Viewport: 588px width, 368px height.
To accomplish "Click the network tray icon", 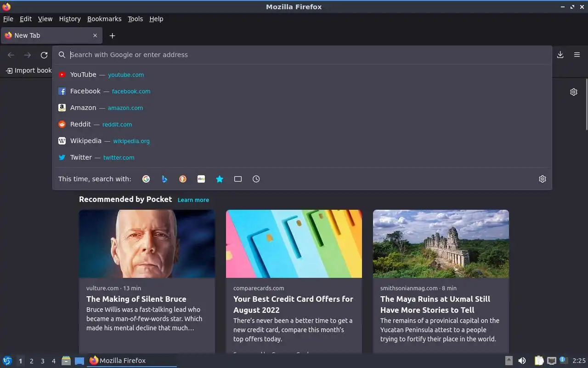I will point(551,361).
